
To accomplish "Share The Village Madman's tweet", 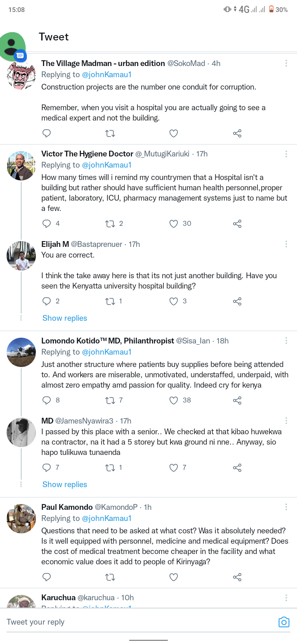I will [237, 133].
